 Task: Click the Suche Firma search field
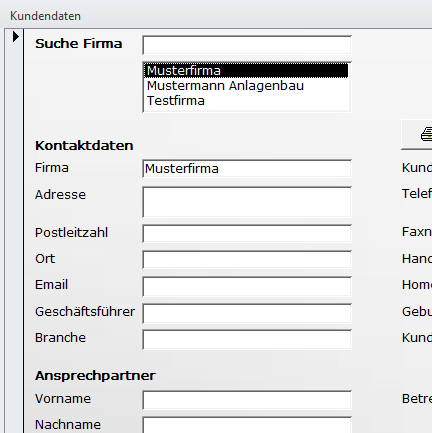[x=247, y=45]
